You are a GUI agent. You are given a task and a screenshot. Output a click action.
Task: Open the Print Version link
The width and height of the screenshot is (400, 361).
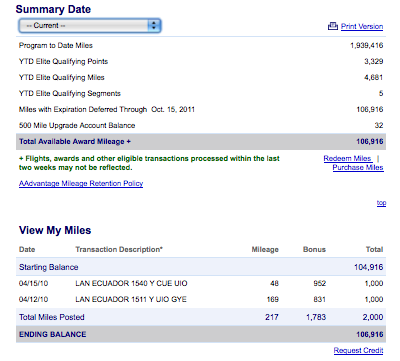362,26
